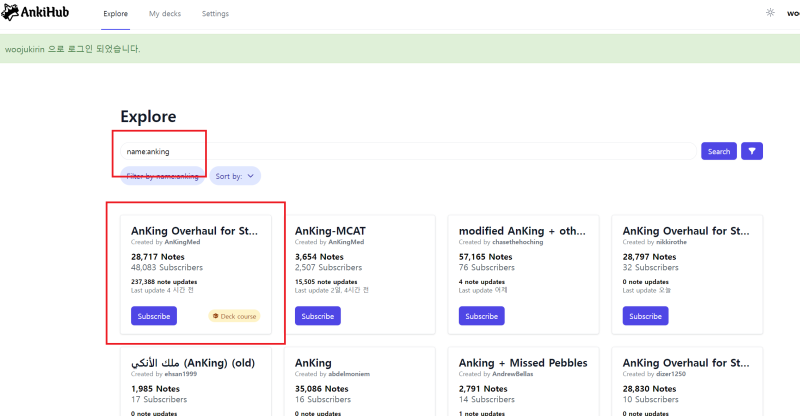Image resolution: width=800 pixels, height=416 pixels.
Task: Open the AnKing-MCAT deck title
Action: click(x=330, y=231)
